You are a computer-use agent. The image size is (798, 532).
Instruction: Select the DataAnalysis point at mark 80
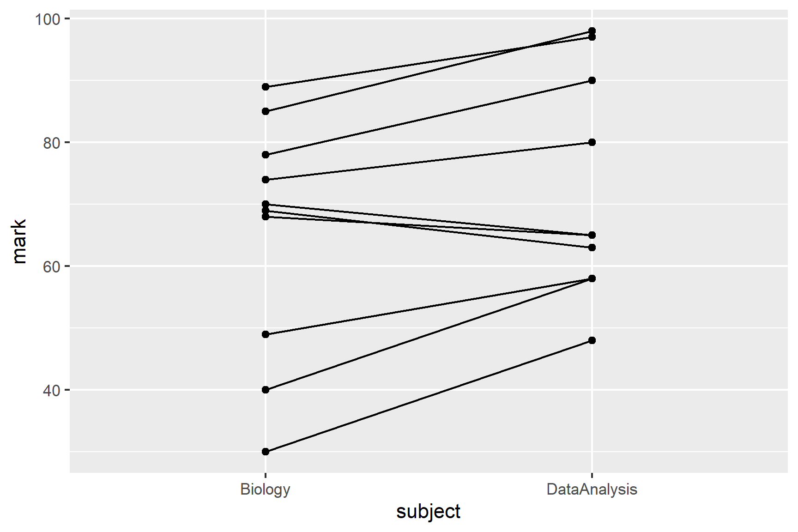pyautogui.click(x=592, y=142)
